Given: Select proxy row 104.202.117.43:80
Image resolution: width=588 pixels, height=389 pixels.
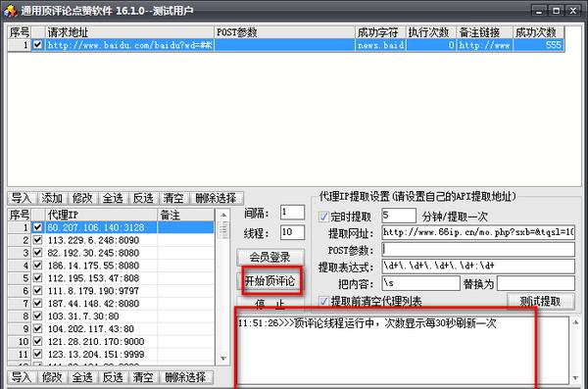Looking at the screenshot, I should coord(111,328).
